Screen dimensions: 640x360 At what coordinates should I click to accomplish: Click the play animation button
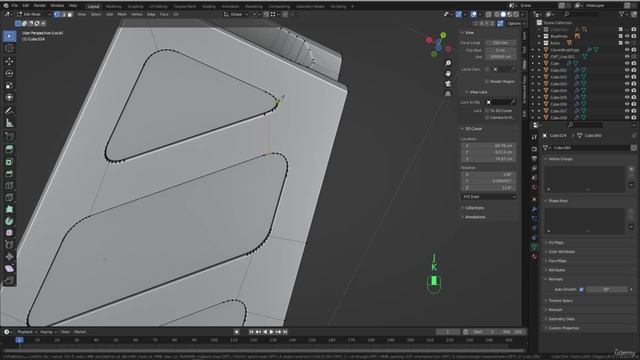tap(271, 332)
